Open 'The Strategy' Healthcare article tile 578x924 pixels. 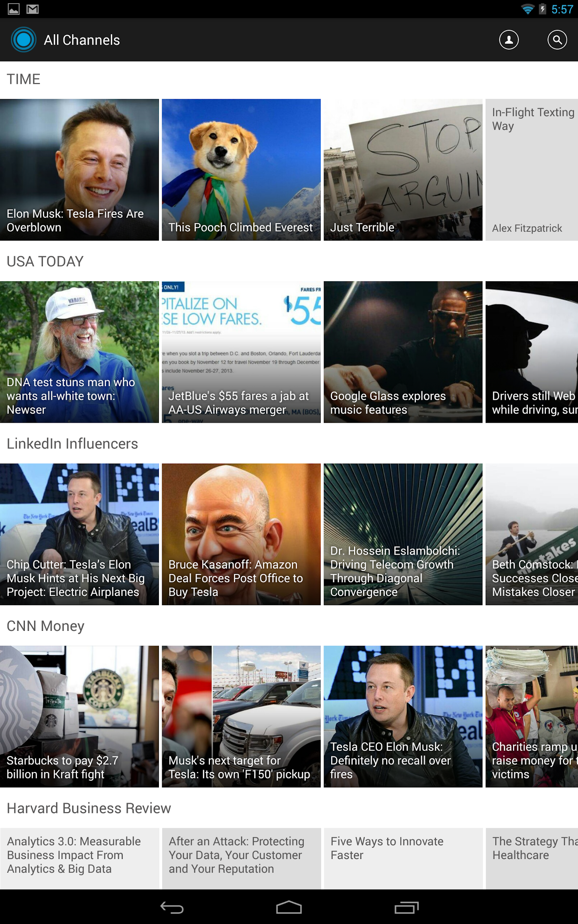point(532,859)
